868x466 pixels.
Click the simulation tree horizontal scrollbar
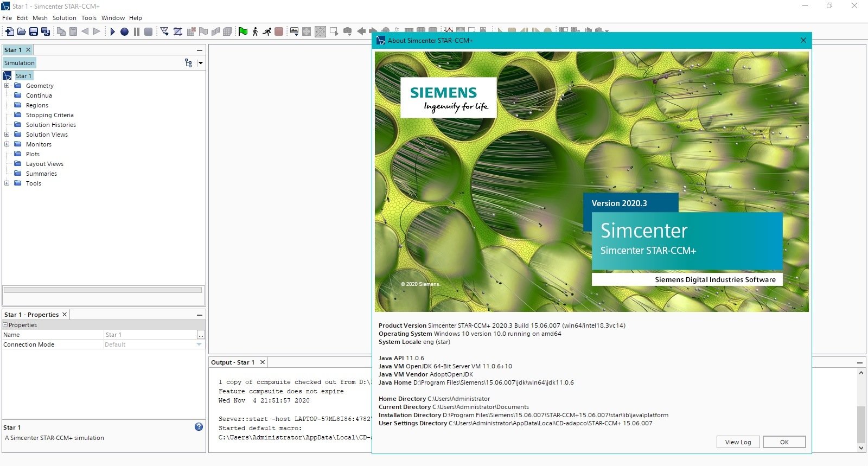point(103,290)
